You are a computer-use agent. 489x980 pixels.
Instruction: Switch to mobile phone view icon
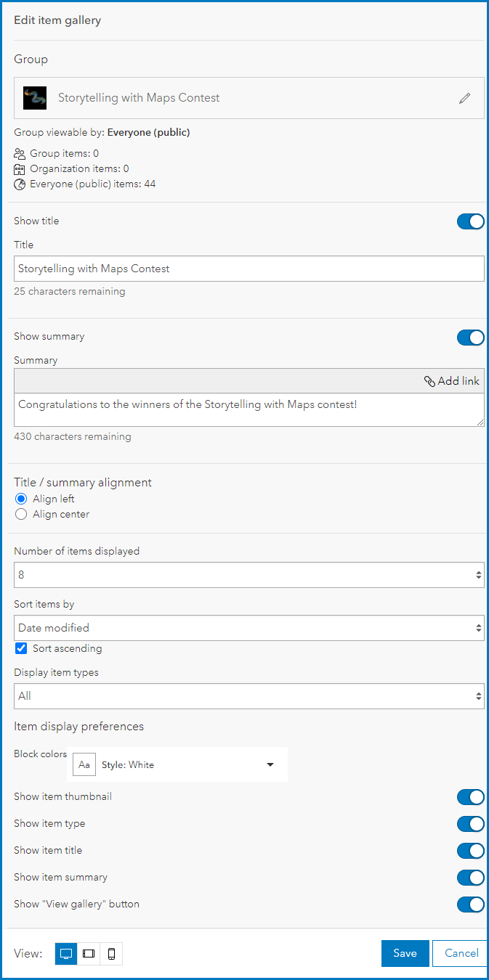click(x=111, y=953)
